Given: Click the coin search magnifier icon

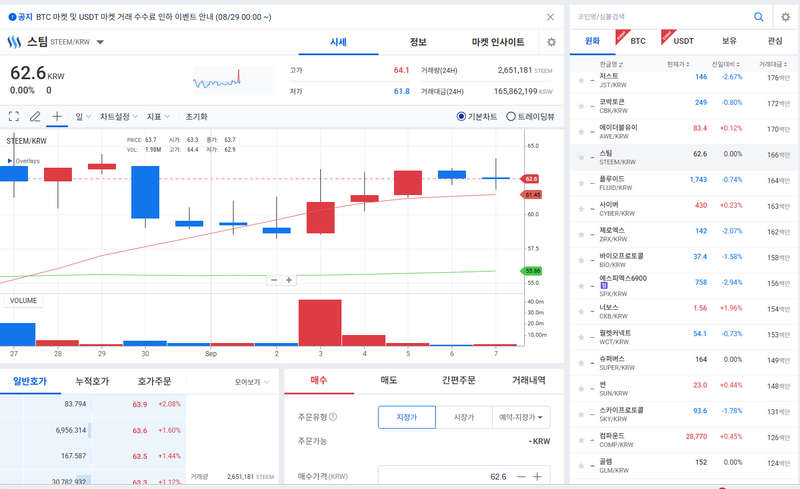Looking at the screenshot, I should (x=759, y=17).
